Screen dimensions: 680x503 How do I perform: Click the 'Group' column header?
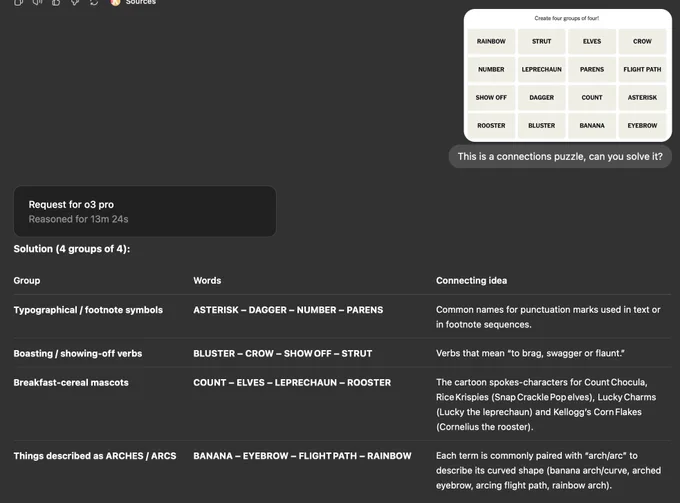27,281
